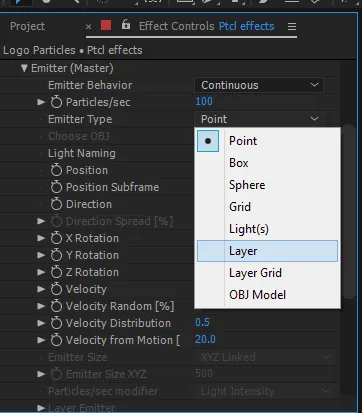Open the Effect Controls panel hamburger menu
This screenshot has width=362, height=413.
pyautogui.click(x=292, y=26)
